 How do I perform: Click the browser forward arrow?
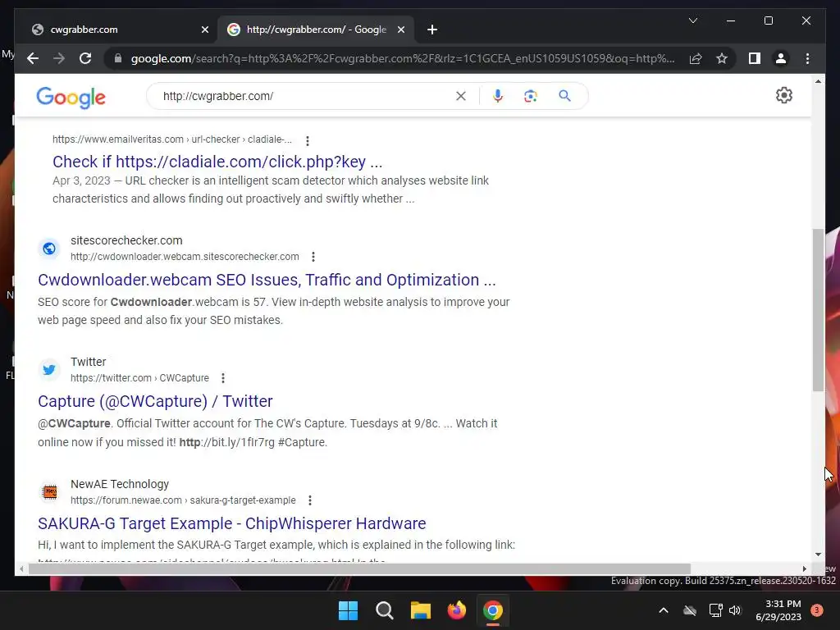(59, 58)
